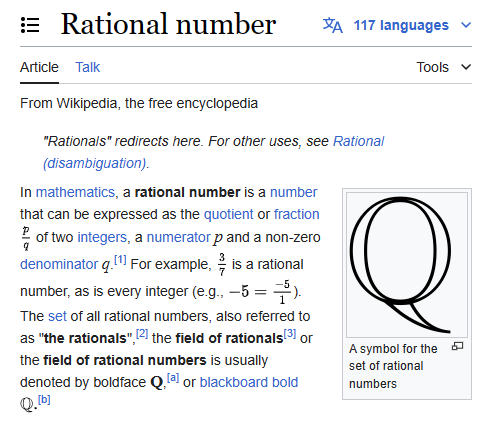Click the denominator link
Image resolution: width=484 pixels, height=422 pixels.
(59, 264)
